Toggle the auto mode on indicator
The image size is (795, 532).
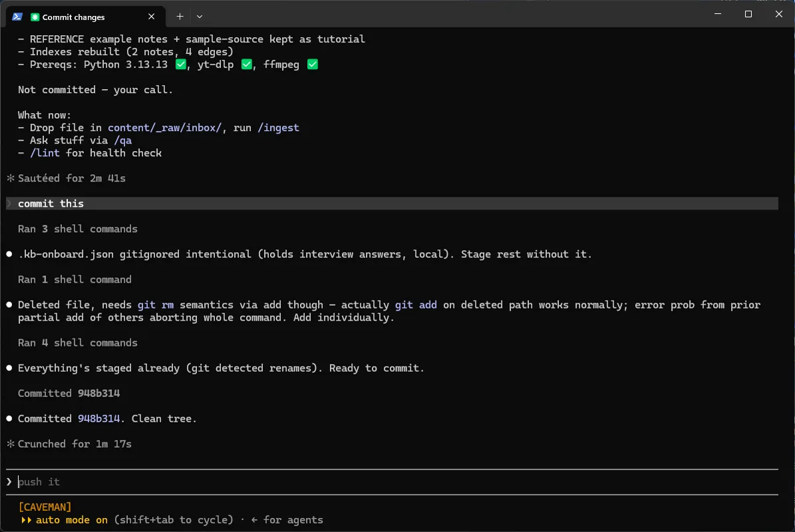pyautogui.click(x=65, y=520)
